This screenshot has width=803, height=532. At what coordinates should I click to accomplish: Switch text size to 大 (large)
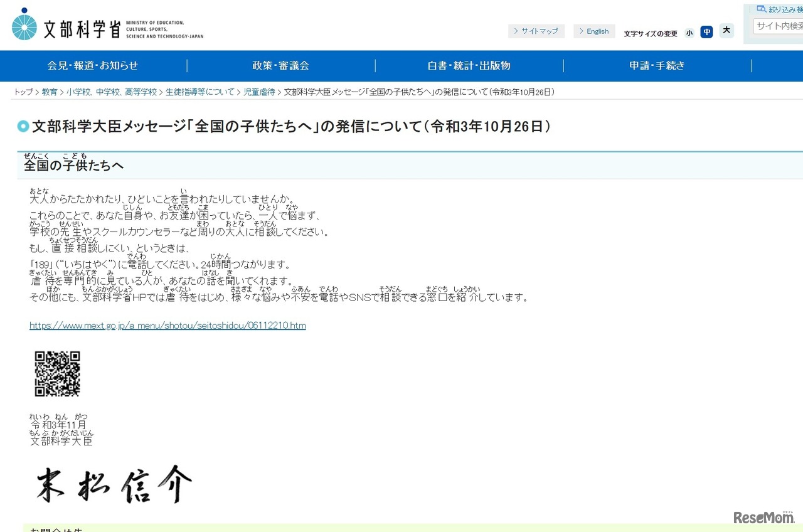[726, 30]
